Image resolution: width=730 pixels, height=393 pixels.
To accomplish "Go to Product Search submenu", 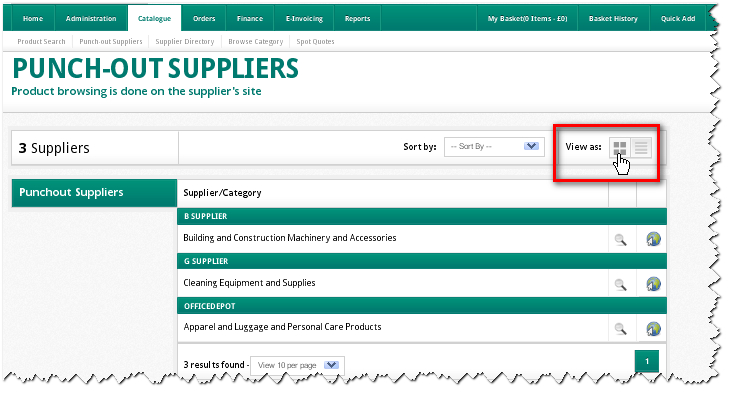I will pos(41,41).
